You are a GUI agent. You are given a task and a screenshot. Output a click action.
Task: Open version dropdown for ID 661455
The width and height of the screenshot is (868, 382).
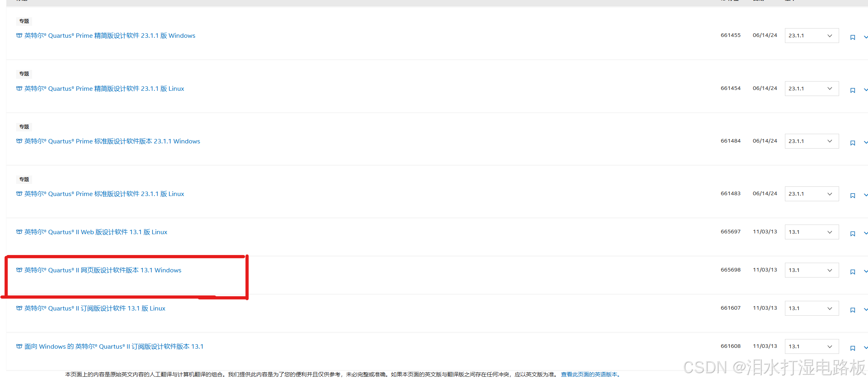coord(811,36)
